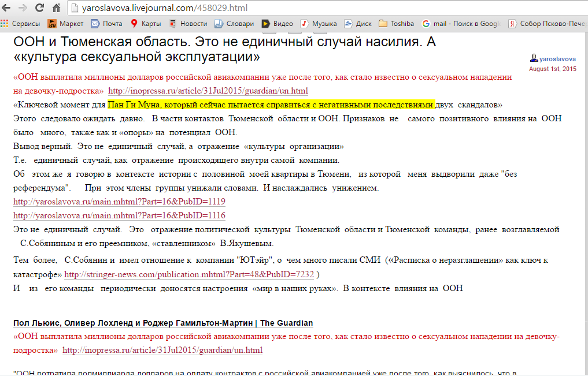The width and height of the screenshot is (588, 376).
Task: Open yaroslavova.ru link with PubID=1119
Action: coord(119,202)
